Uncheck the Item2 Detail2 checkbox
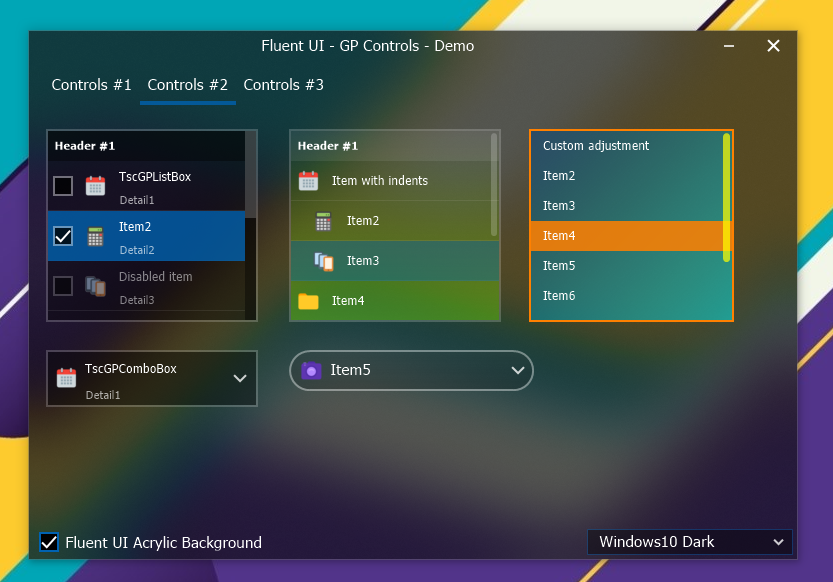The height and width of the screenshot is (582, 833). (63, 236)
